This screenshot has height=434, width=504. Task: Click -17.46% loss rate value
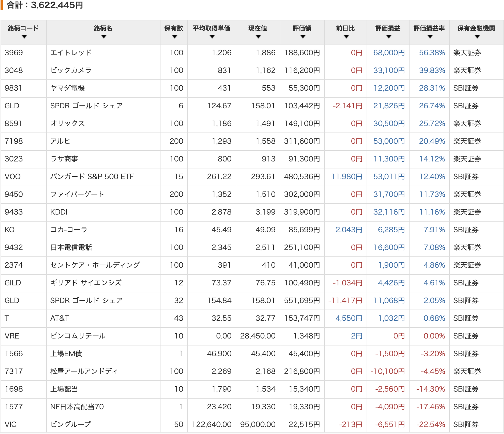click(x=431, y=407)
